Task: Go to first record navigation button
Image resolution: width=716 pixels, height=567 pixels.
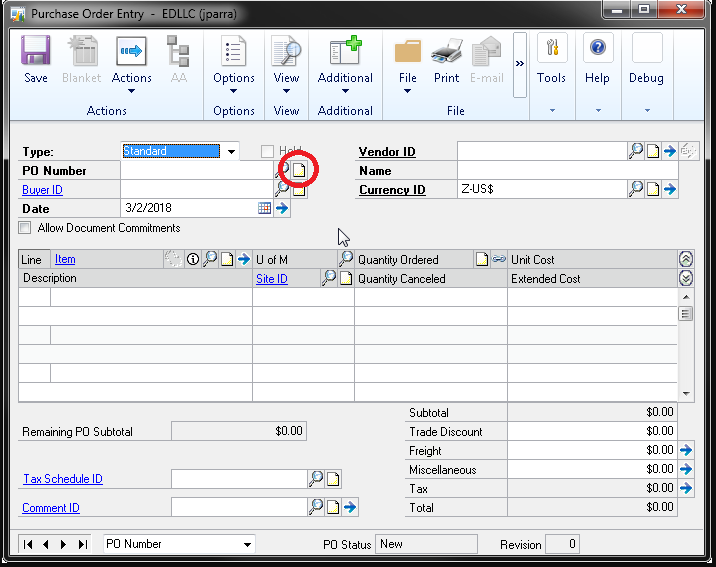Action: coord(28,544)
